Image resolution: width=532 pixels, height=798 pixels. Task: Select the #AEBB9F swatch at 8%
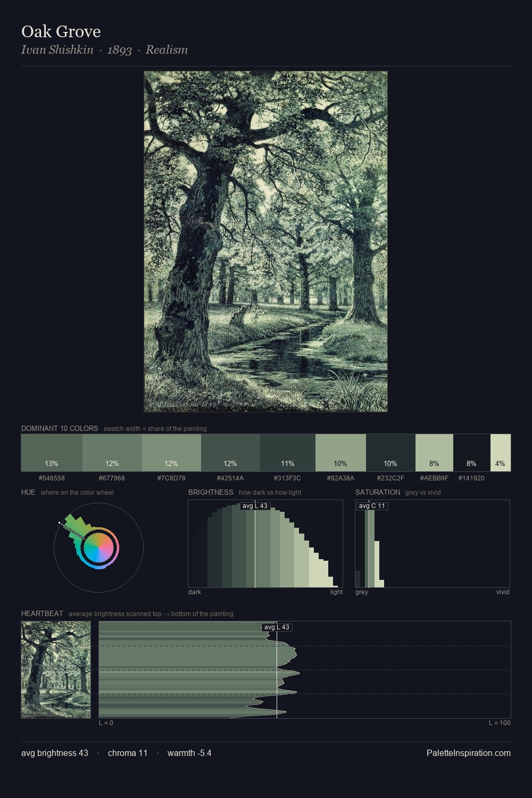434,453
